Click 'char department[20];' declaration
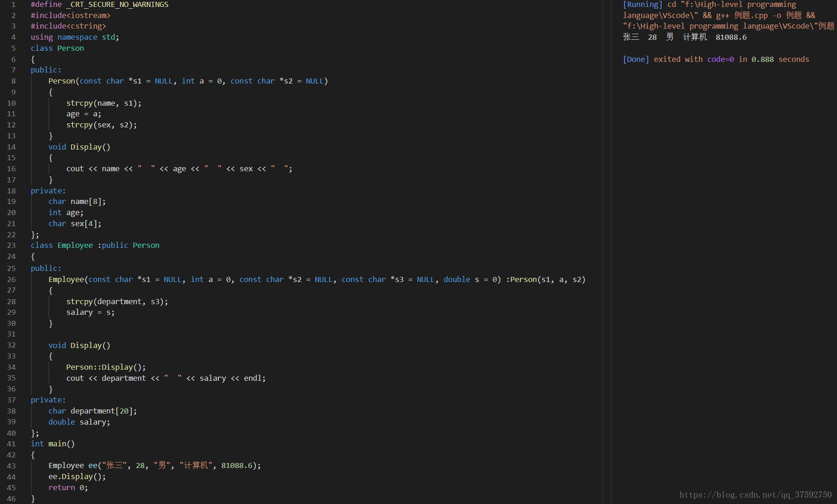 coord(93,411)
